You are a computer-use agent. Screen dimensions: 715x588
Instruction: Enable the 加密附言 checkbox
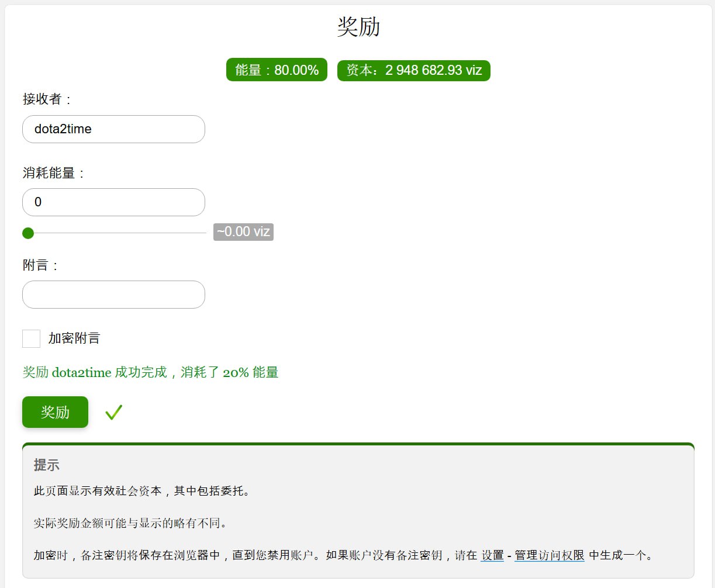click(31, 338)
